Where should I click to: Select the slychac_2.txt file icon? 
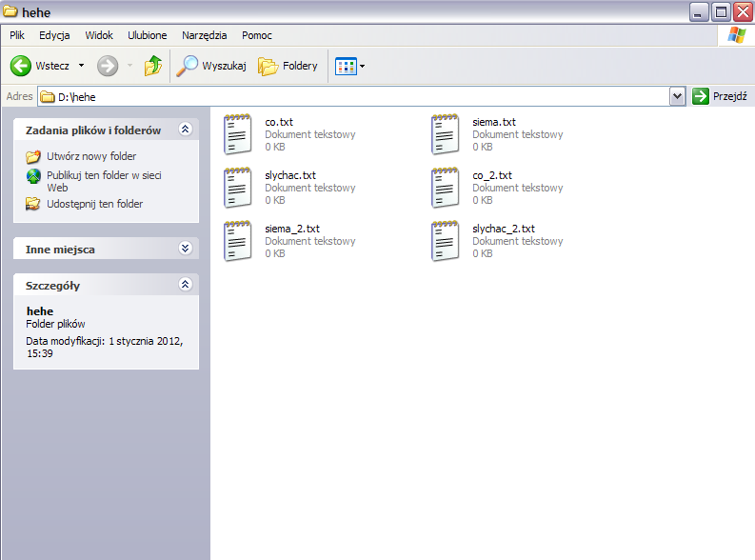445,241
